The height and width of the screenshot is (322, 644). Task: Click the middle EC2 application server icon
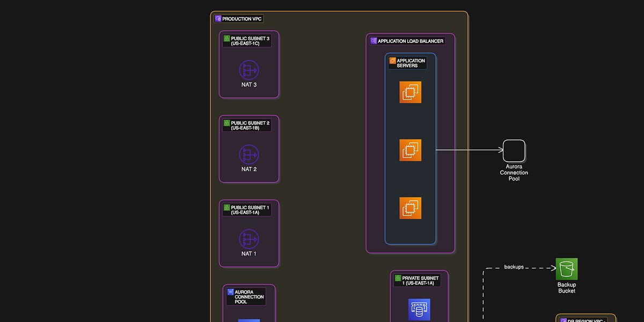click(x=410, y=150)
